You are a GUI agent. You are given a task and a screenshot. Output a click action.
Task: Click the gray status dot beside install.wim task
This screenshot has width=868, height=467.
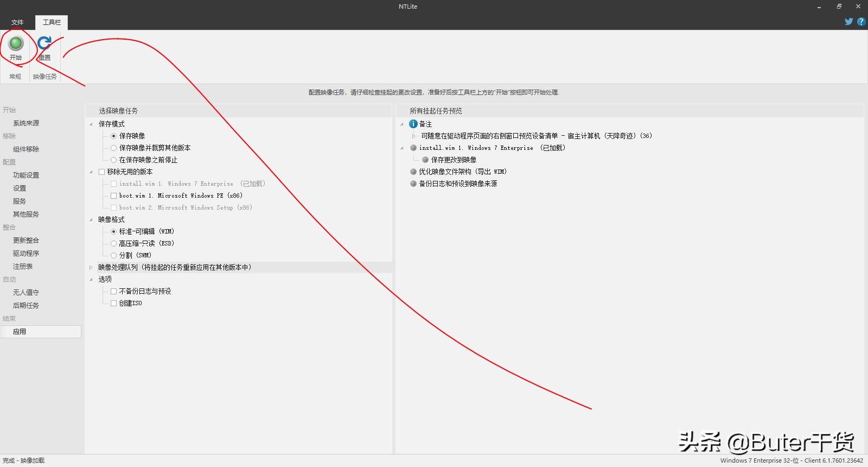click(413, 148)
